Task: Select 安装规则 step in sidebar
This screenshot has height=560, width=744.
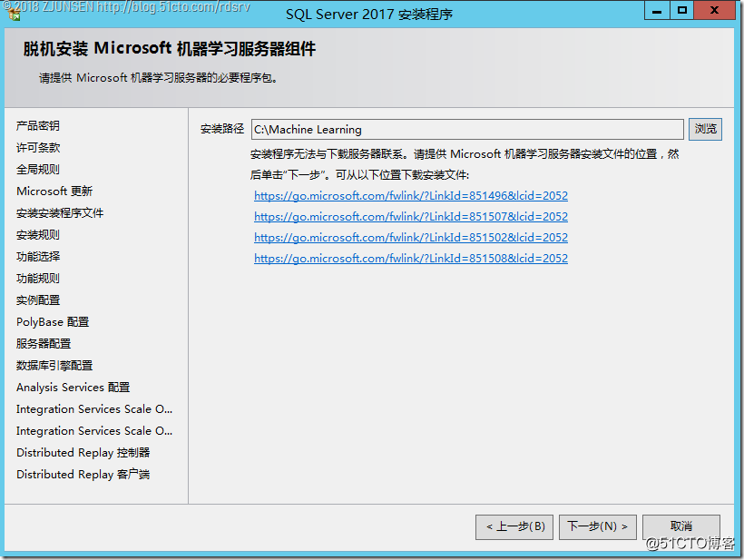Action: click(38, 235)
